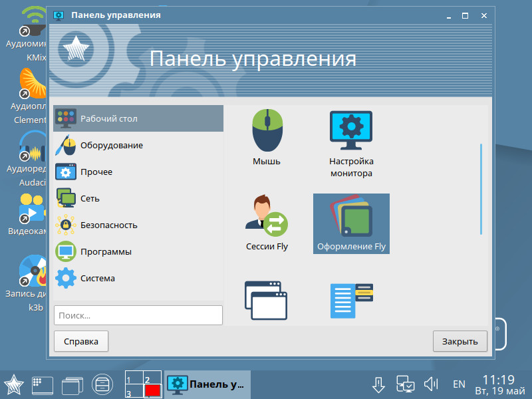The image size is (532, 399).
Task: Switch to desktop 2 in the pager
Action: [x=152, y=377]
